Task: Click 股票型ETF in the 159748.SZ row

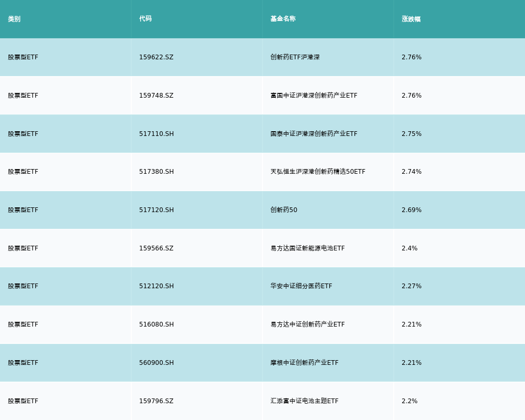Action: (23, 96)
